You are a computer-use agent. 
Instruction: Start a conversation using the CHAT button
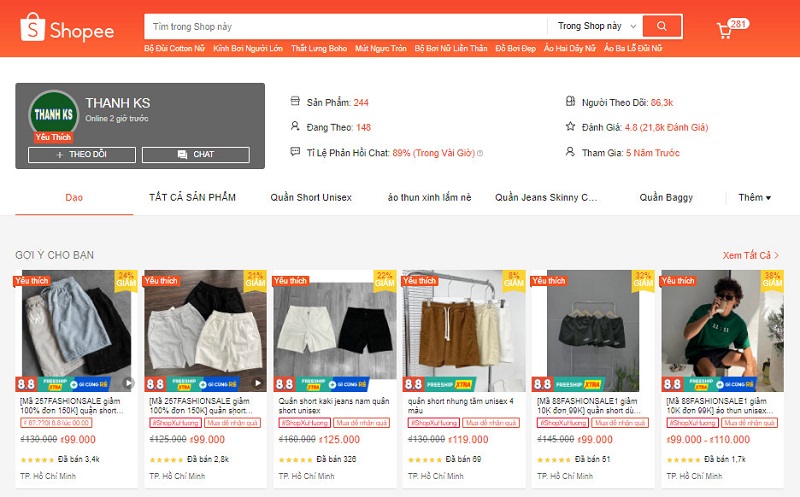(195, 154)
